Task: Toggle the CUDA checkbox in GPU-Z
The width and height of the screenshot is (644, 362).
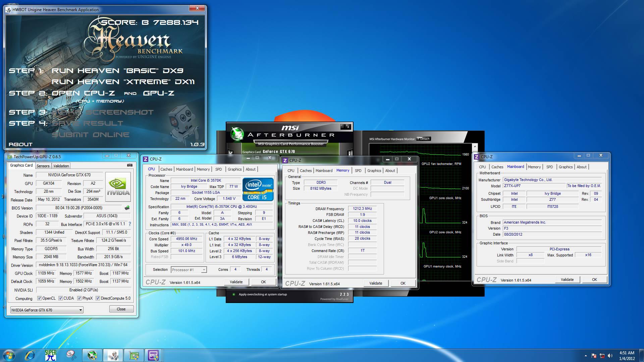Action: [x=60, y=298]
